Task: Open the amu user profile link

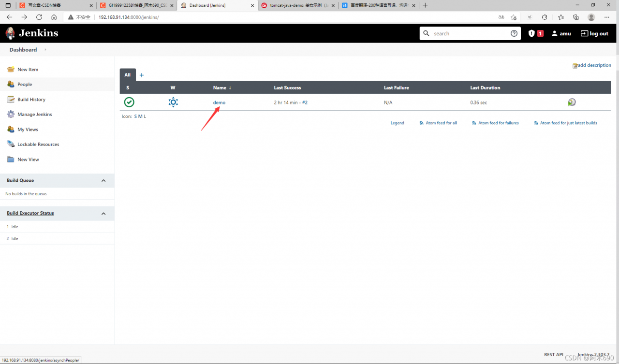Action: pos(561,33)
